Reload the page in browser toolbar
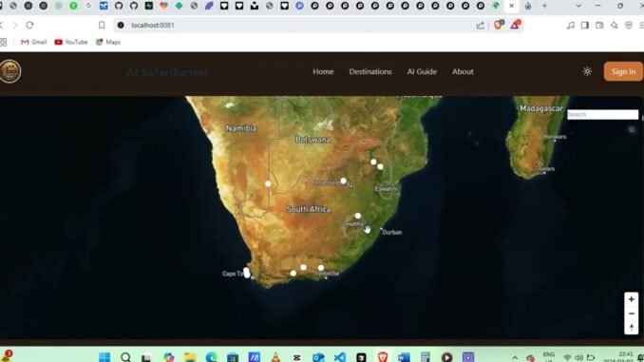This screenshot has height=362, width=644. pyautogui.click(x=29, y=25)
